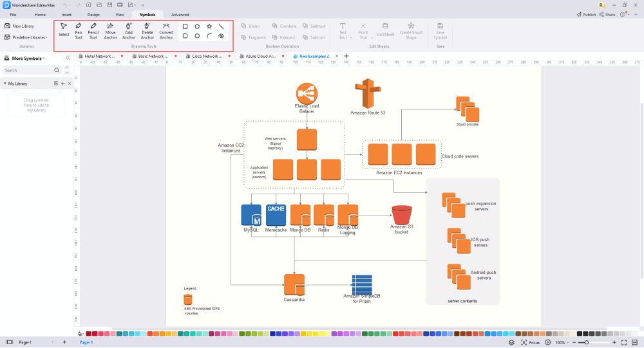Open the Predefine Libraries dropdown
Screen dimensions: 644x348
(26, 37)
